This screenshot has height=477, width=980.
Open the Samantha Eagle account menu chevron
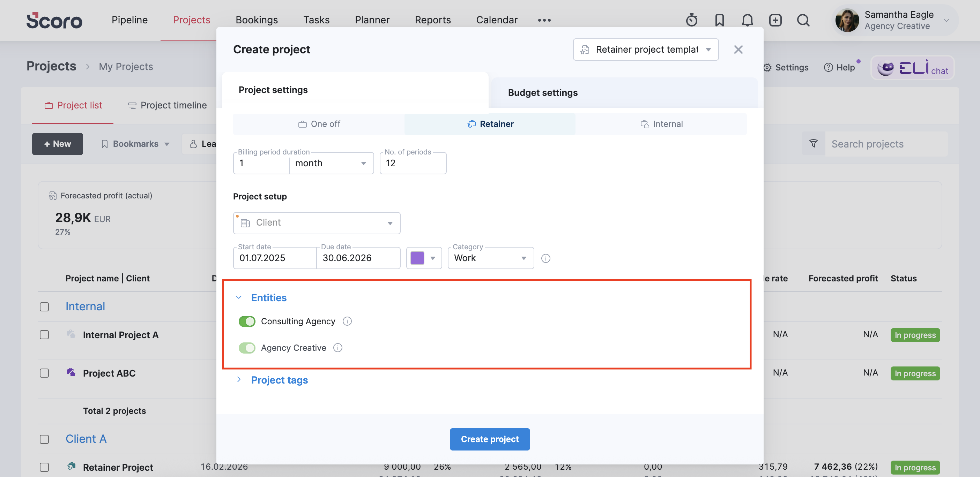(946, 21)
